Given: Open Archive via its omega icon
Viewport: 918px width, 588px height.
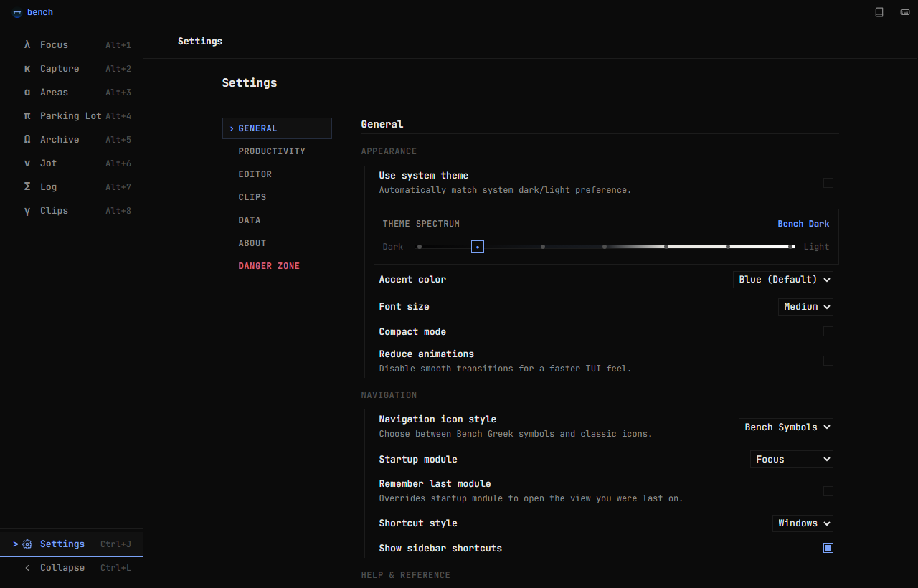Looking at the screenshot, I should pyautogui.click(x=27, y=139).
